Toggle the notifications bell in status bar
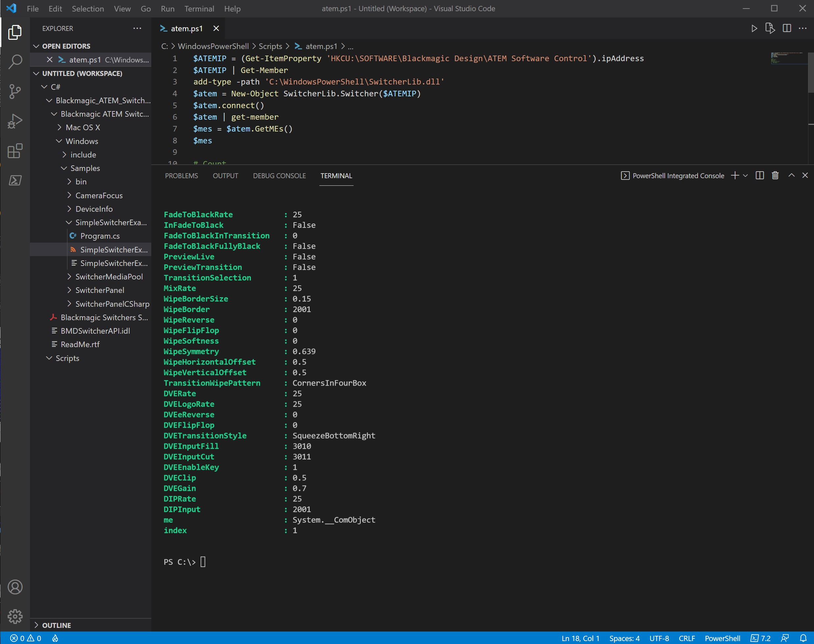 point(803,638)
